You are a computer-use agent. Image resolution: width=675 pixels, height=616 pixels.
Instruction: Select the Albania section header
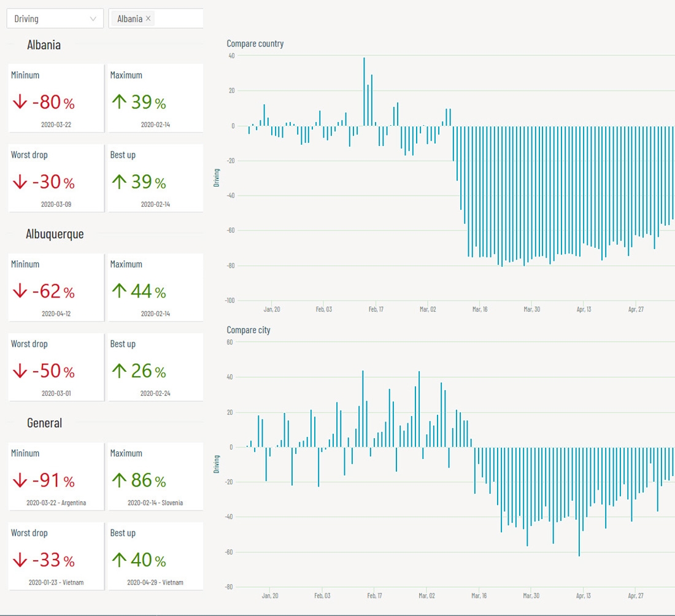coord(44,45)
